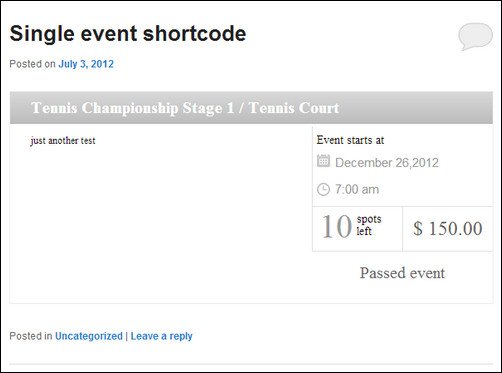Click the large number 10
This screenshot has width=502, height=373.
click(337, 227)
